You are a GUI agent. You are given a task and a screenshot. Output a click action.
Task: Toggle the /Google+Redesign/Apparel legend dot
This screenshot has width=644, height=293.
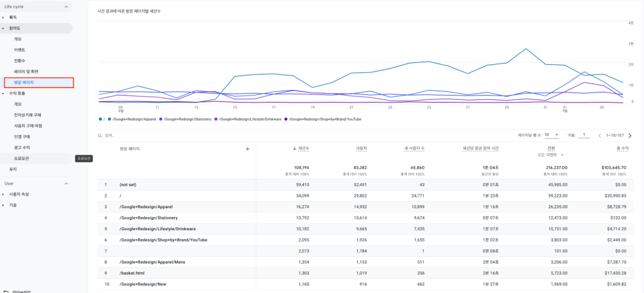click(108, 119)
